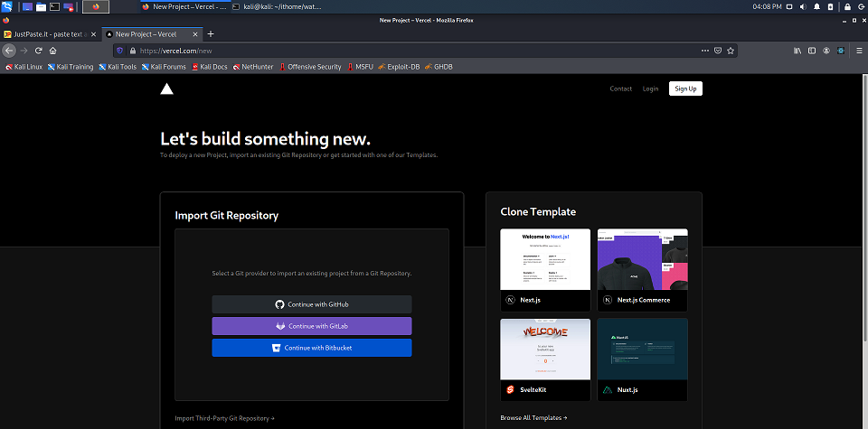Go to the Firefox home page
This screenshot has height=429, width=868.
tap(53, 51)
